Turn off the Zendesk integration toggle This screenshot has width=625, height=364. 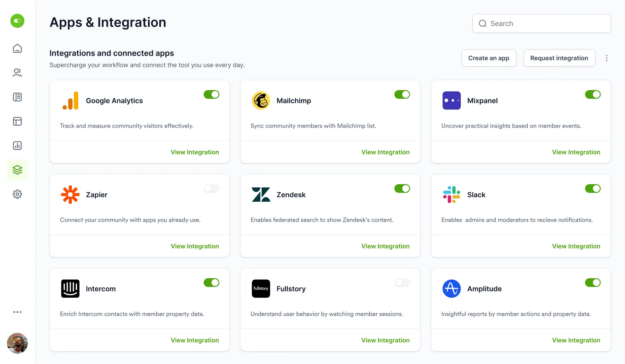pyautogui.click(x=402, y=188)
